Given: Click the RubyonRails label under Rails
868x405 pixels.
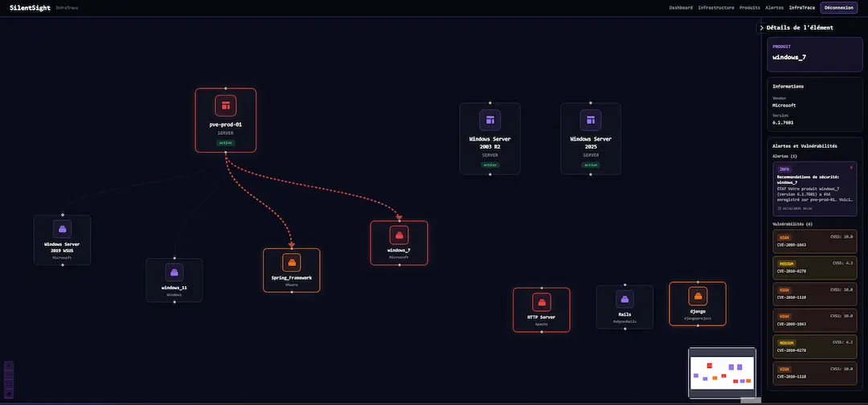Looking at the screenshot, I should click(x=625, y=321).
